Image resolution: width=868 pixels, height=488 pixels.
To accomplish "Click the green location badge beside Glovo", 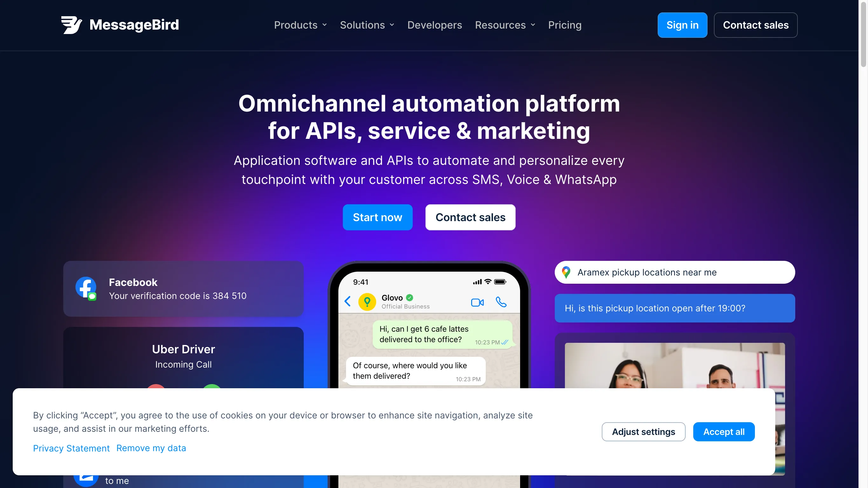I will 367,302.
